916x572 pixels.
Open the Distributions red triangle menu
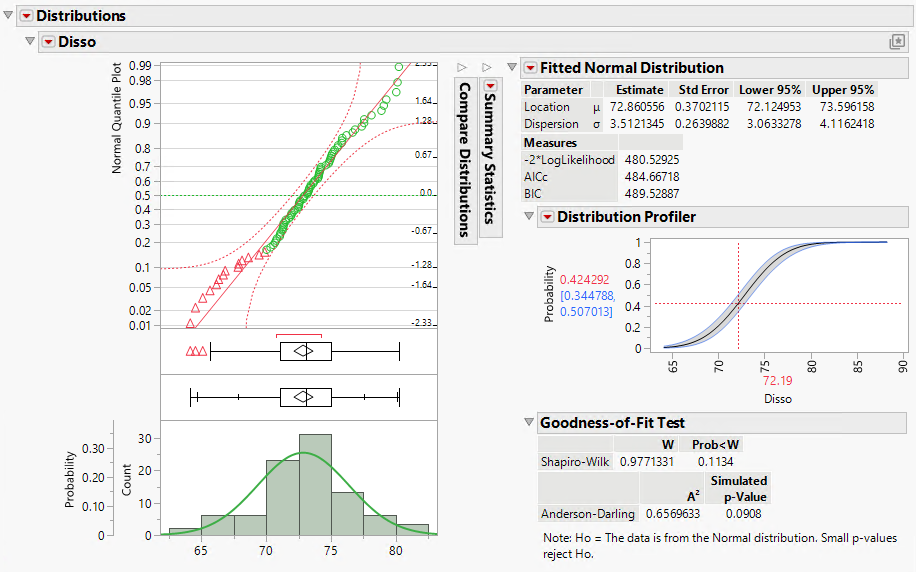click(26, 16)
